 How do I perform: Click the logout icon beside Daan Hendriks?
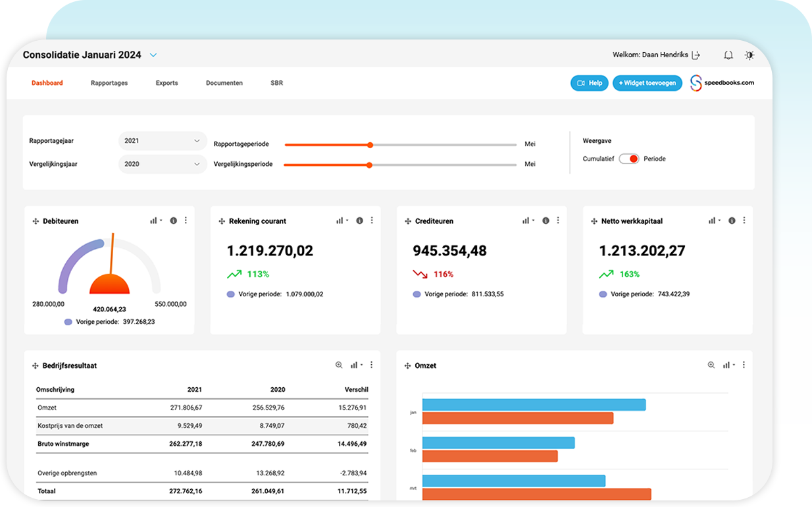coord(696,55)
